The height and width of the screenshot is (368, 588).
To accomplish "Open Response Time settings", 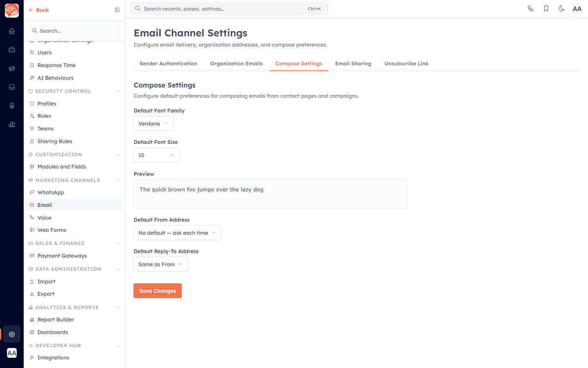I will click(x=74, y=65).
